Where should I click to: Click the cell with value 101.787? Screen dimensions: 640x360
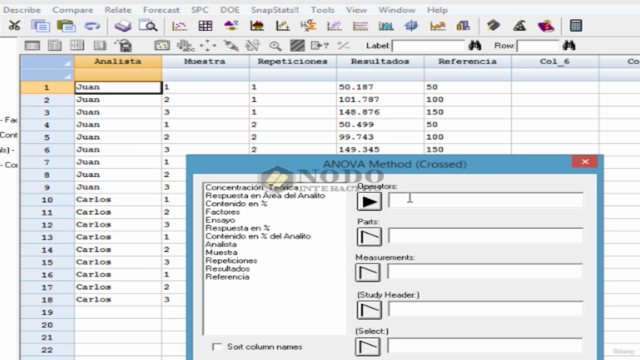coord(380,100)
